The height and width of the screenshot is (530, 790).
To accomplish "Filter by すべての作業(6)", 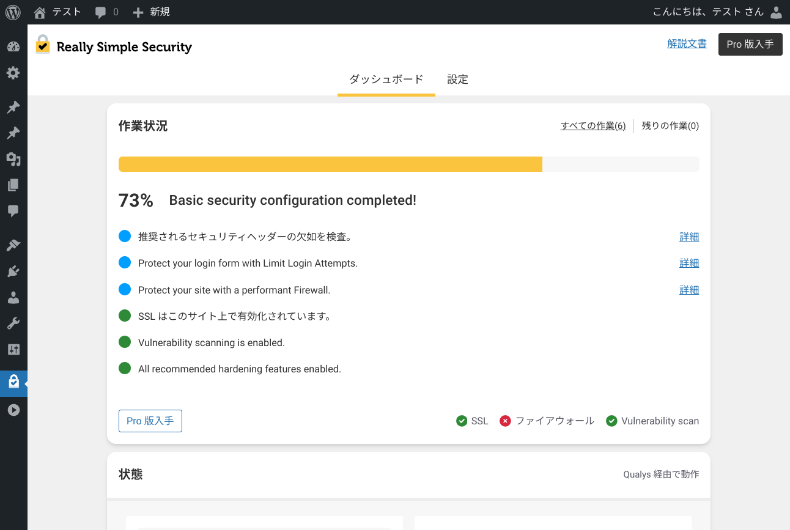I will click(x=593, y=126).
